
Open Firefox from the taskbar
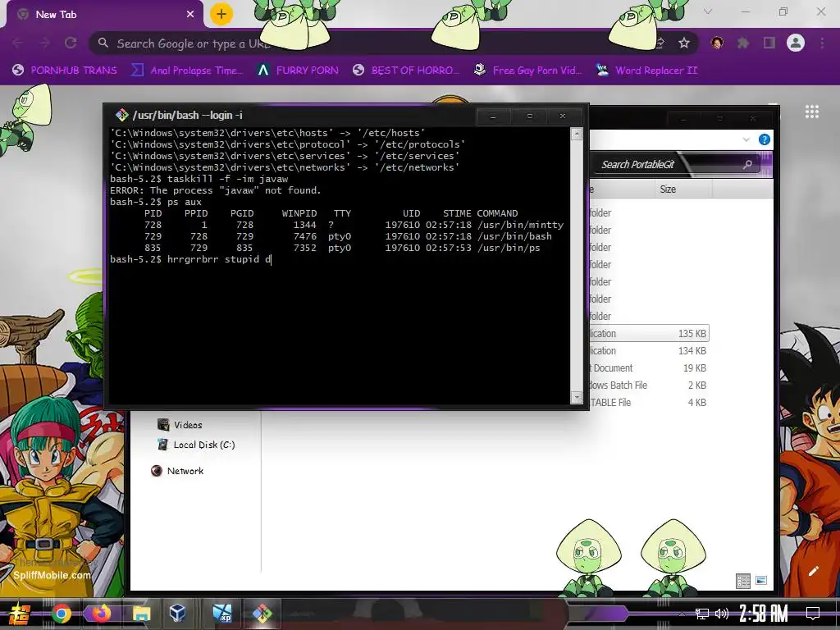pos(101,614)
